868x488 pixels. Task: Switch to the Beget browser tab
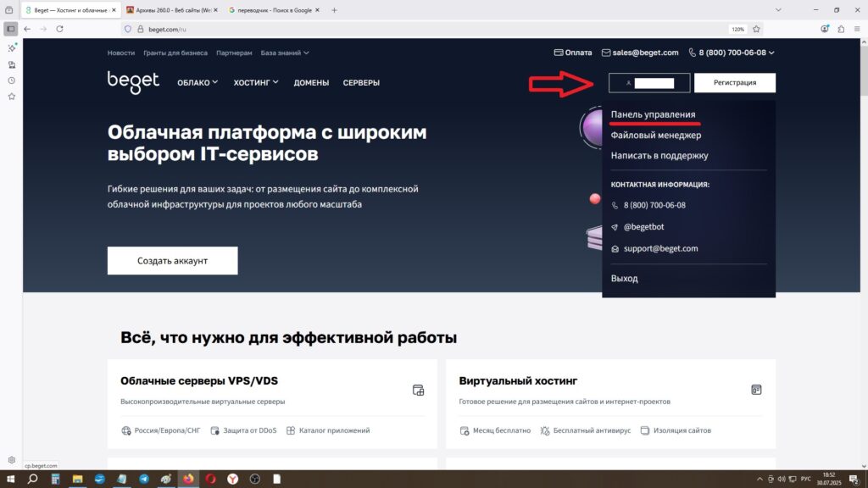(71, 10)
